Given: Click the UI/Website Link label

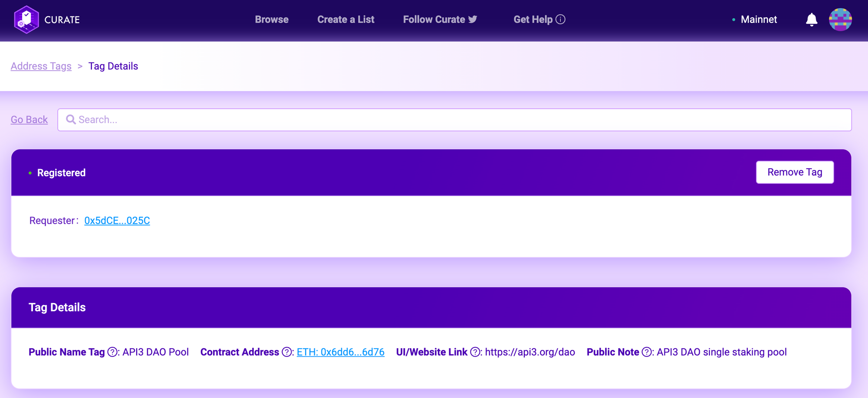Looking at the screenshot, I should pos(432,352).
